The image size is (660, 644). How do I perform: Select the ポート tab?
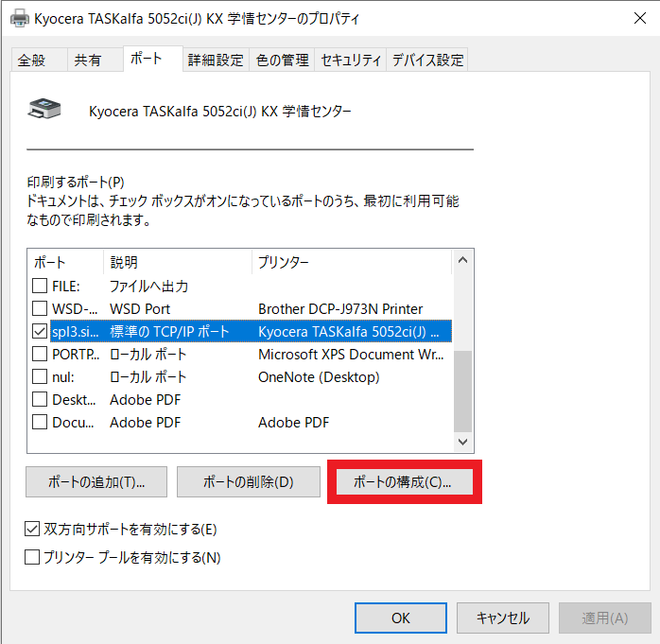pyautogui.click(x=153, y=59)
